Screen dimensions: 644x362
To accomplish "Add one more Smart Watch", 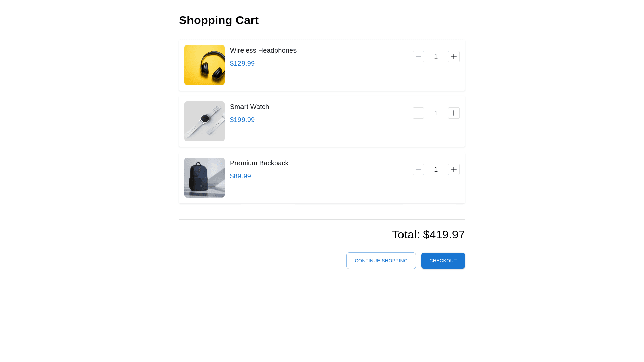I will [454, 113].
